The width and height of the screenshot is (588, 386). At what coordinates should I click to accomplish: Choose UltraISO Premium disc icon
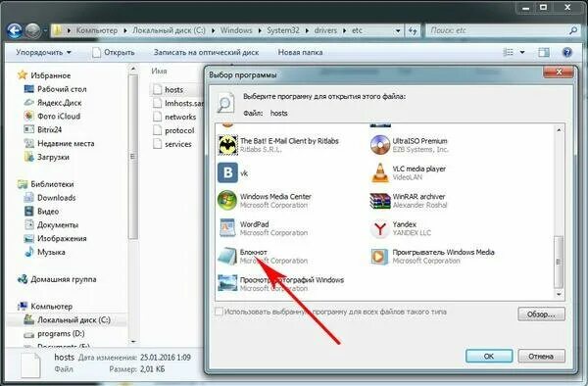pyautogui.click(x=380, y=145)
